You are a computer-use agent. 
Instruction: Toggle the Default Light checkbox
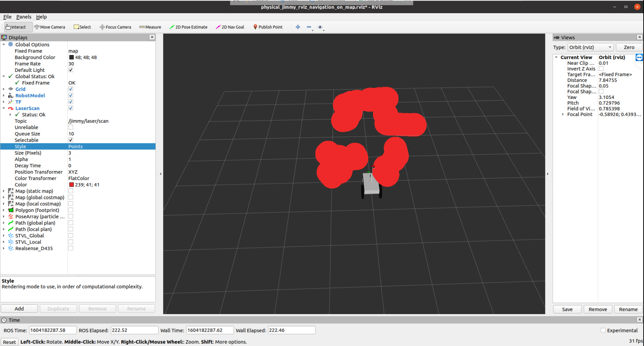pyautogui.click(x=71, y=70)
